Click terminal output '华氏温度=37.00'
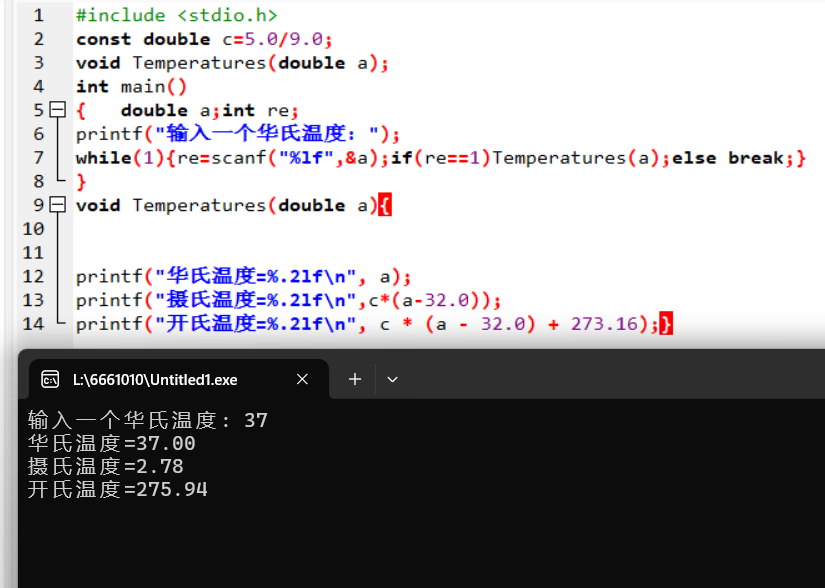Image resolution: width=825 pixels, height=588 pixels. pyautogui.click(x=112, y=443)
